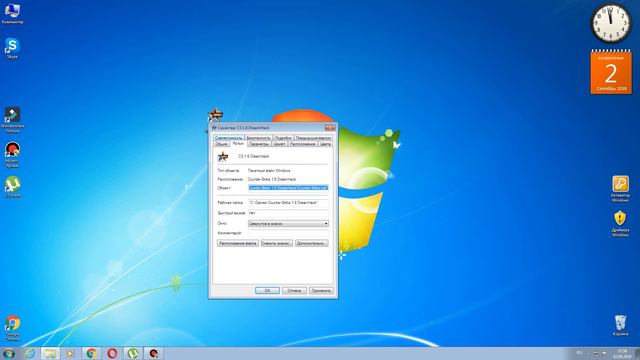Select the uTorrent desktop shortcut
640x360 pixels.
pos(12,187)
